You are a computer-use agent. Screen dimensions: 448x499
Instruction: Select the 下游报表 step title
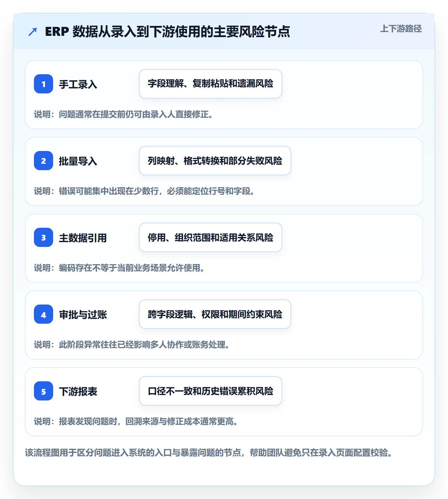pyautogui.click(x=78, y=392)
